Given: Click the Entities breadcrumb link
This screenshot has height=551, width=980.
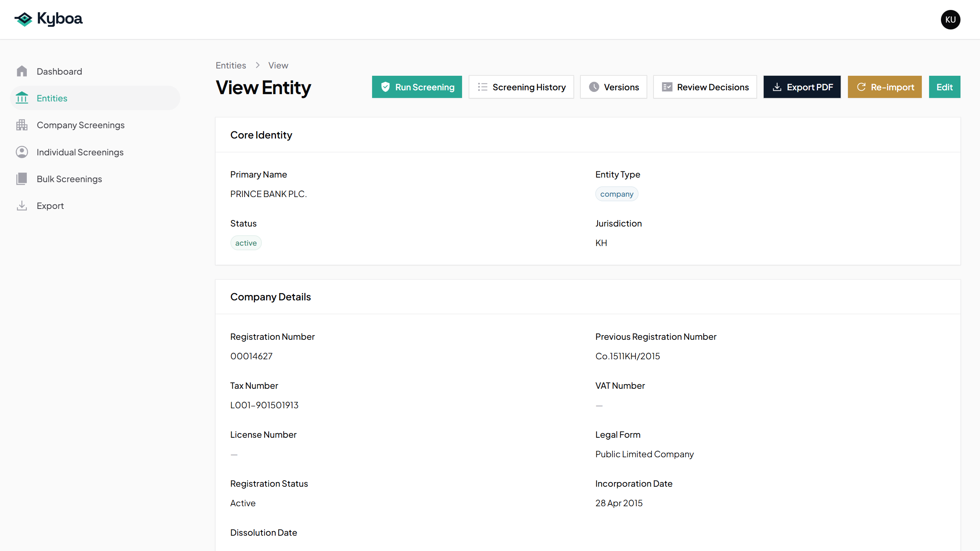Looking at the screenshot, I should point(231,65).
